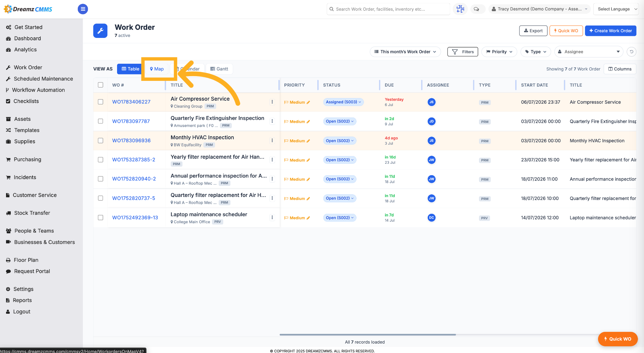644x353 pixels.
Task: Open the QR scan icon in header
Action: 460,9
